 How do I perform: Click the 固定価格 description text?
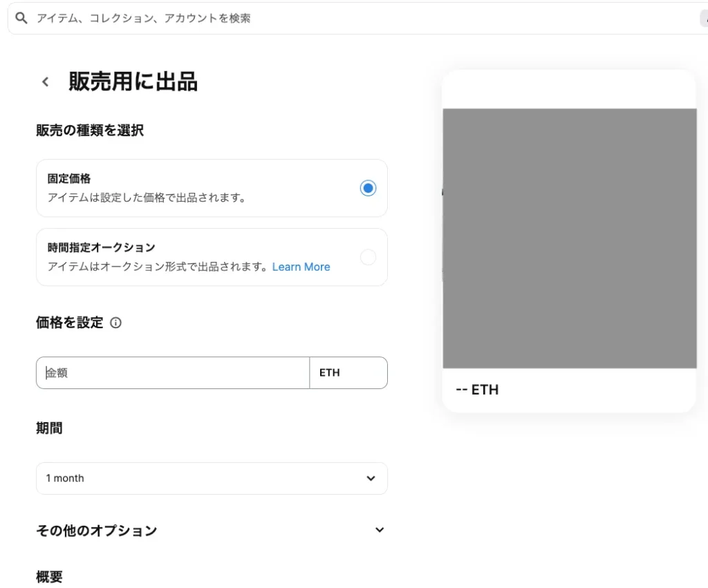point(147,198)
